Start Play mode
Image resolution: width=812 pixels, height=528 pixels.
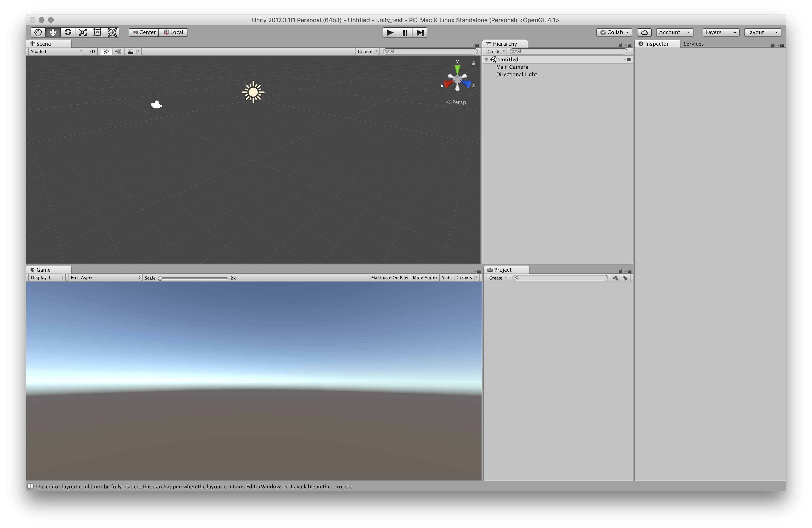point(390,32)
